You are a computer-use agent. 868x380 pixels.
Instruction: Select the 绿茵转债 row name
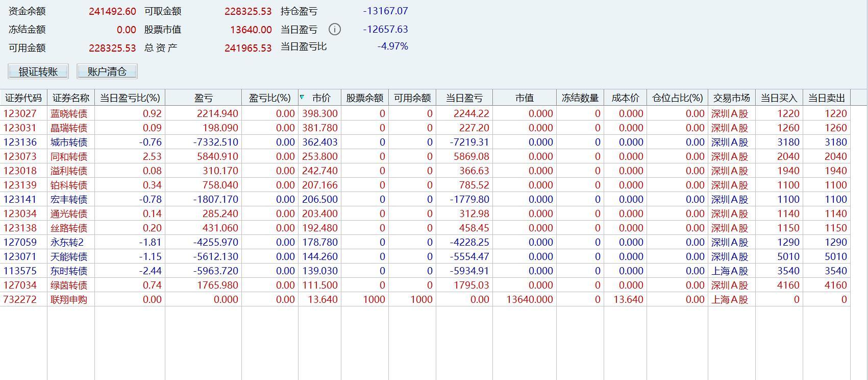click(69, 285)
